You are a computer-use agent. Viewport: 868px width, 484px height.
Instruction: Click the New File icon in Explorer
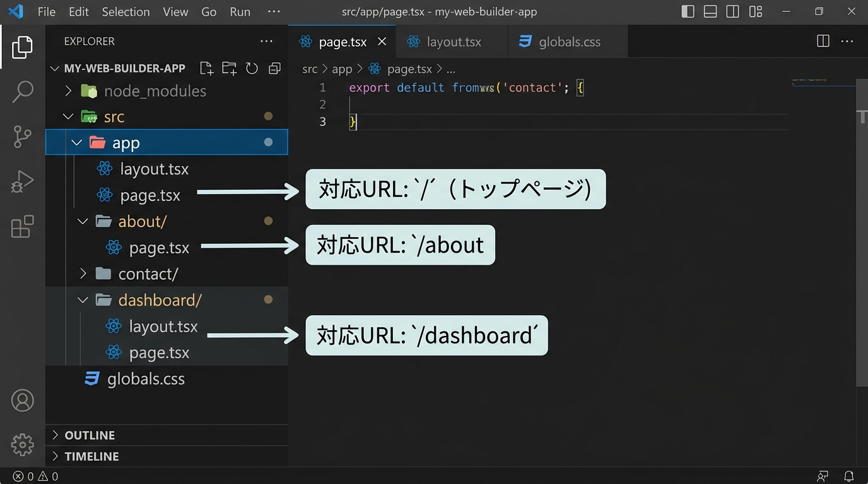click(x=206, y=68)
